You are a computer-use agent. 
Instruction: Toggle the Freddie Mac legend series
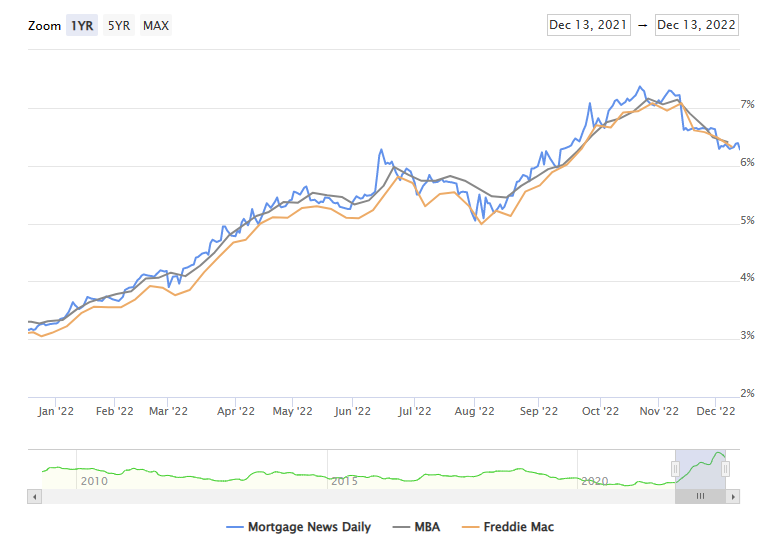click(508, 527)
